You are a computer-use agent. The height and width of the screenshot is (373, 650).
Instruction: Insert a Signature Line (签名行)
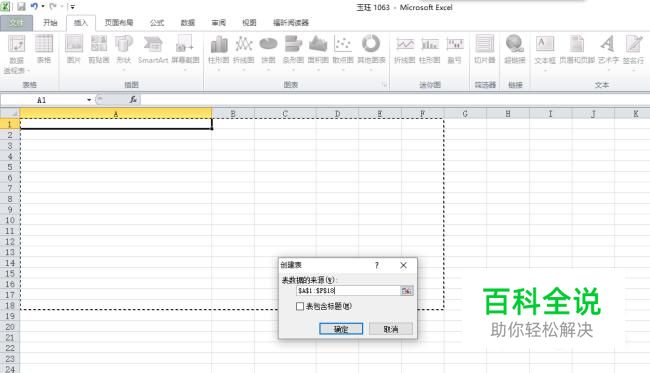tap(633, 52)
